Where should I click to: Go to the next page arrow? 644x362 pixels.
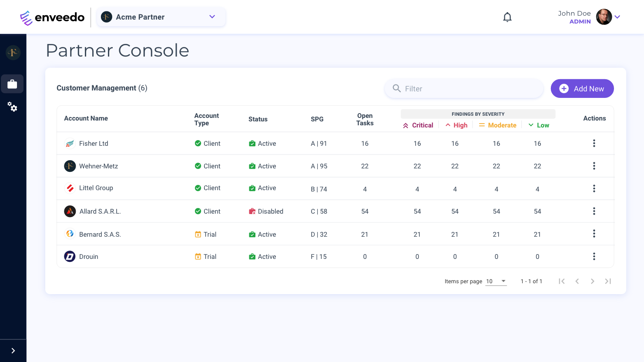click(592, 282)
